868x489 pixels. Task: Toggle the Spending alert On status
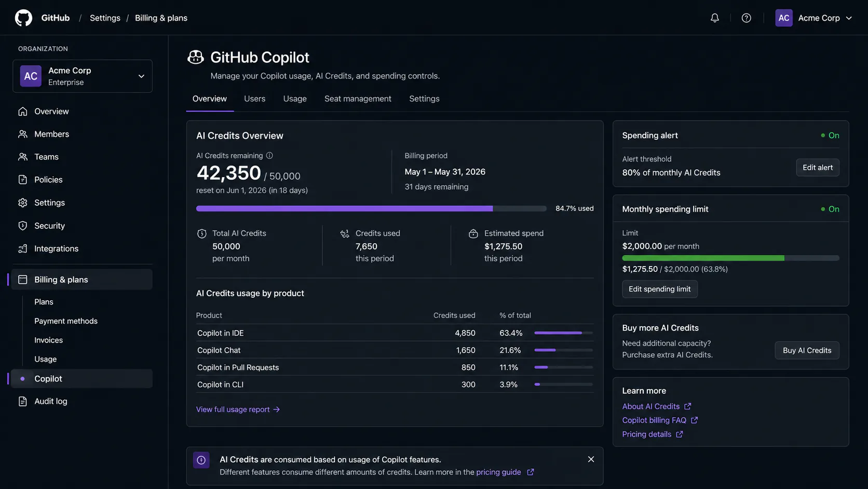830,135
